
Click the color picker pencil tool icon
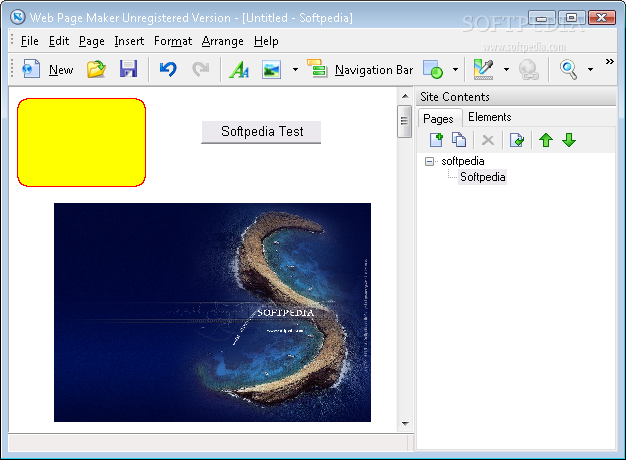[x=484, y=69]
